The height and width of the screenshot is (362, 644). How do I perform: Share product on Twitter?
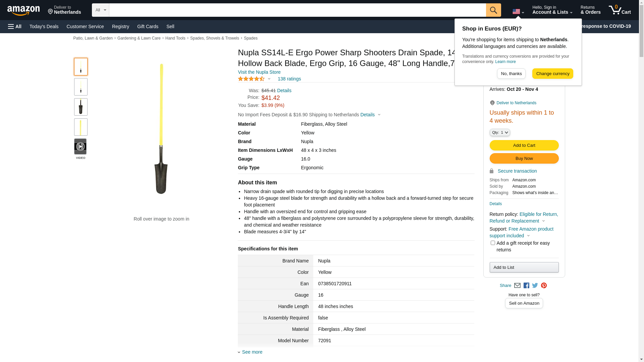click(x=535, y=286)
